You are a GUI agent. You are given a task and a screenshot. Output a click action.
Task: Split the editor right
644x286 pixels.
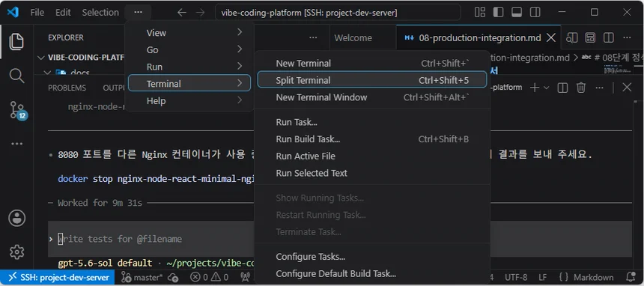click(x=609, y=37)
